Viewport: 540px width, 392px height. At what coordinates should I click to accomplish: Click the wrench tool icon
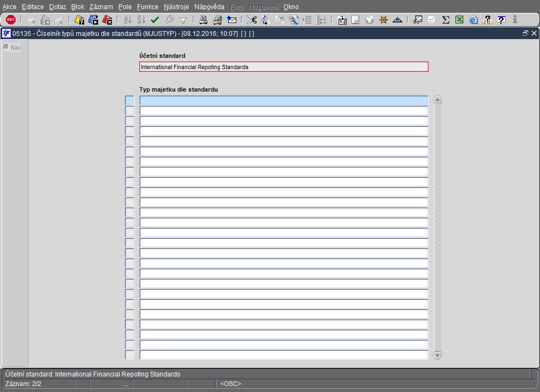pos(169,20)
